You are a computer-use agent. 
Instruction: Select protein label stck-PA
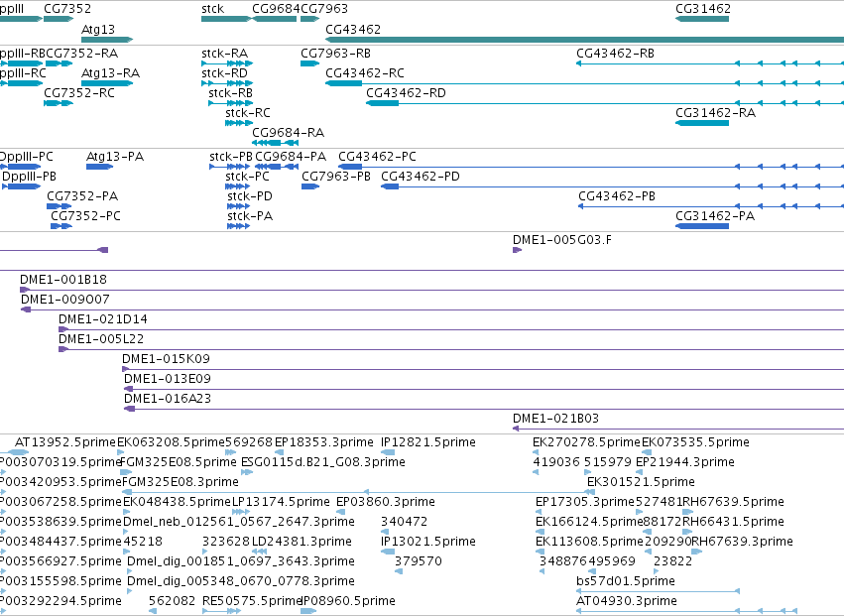coord(250,216)
